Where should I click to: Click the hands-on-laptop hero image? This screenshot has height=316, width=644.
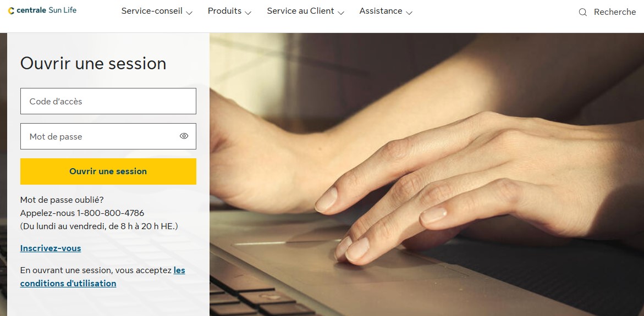coord(426,174)
